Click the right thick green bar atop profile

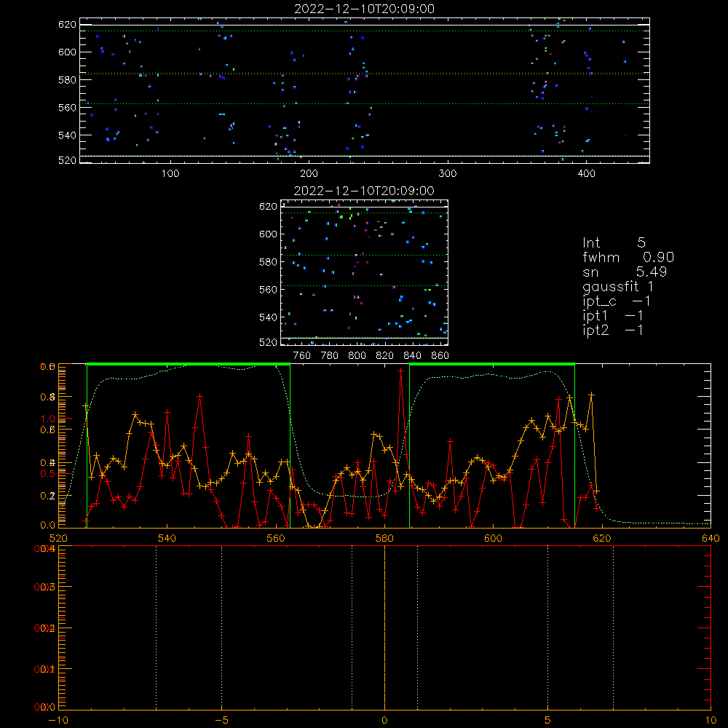coord(492,364)
